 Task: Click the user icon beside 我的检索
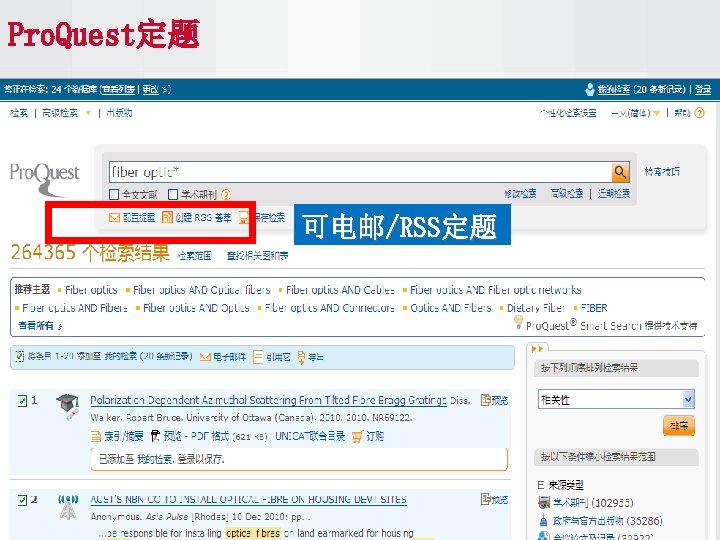click(590, 89)
